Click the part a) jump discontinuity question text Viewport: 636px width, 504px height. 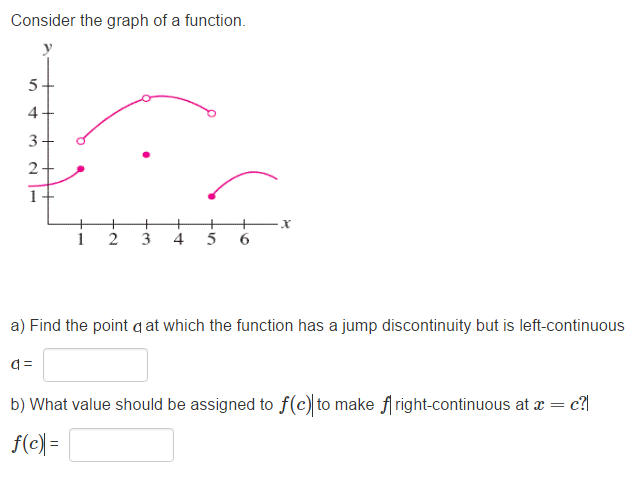317,326
